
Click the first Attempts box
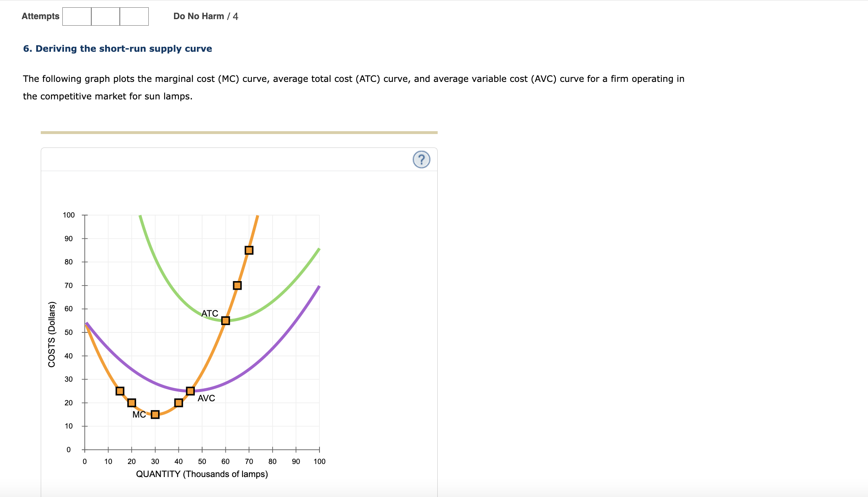77,16
